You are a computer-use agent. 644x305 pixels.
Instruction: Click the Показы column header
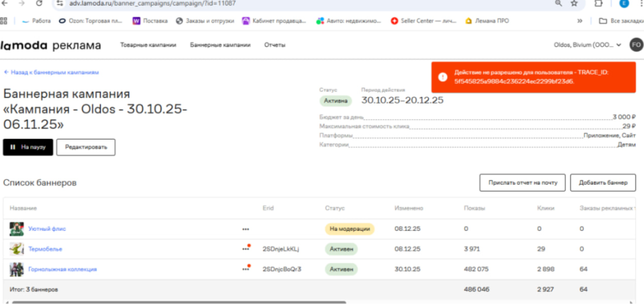(474, 208)
